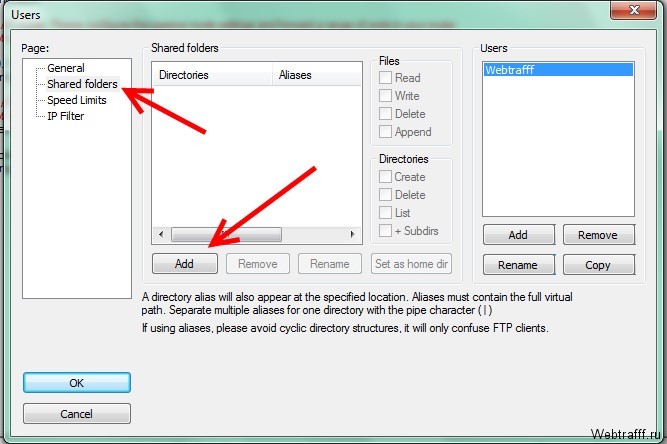This screenshot has height=444, width=667.
Task: Click Rename under Shared folders list
Action: (x=330, y=264)
